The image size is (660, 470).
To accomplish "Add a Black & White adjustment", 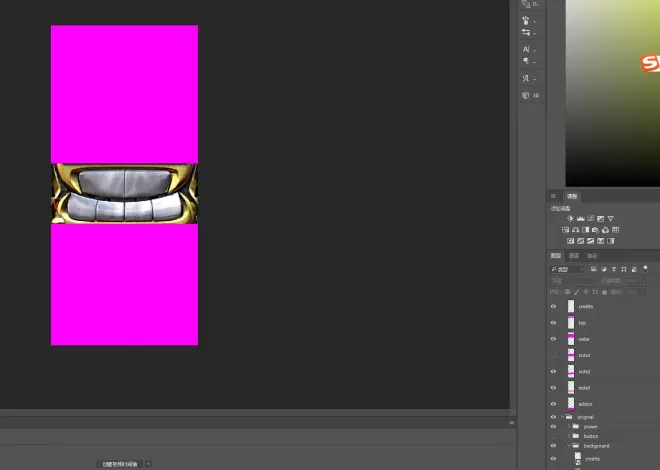I will [x=585, y=230].
